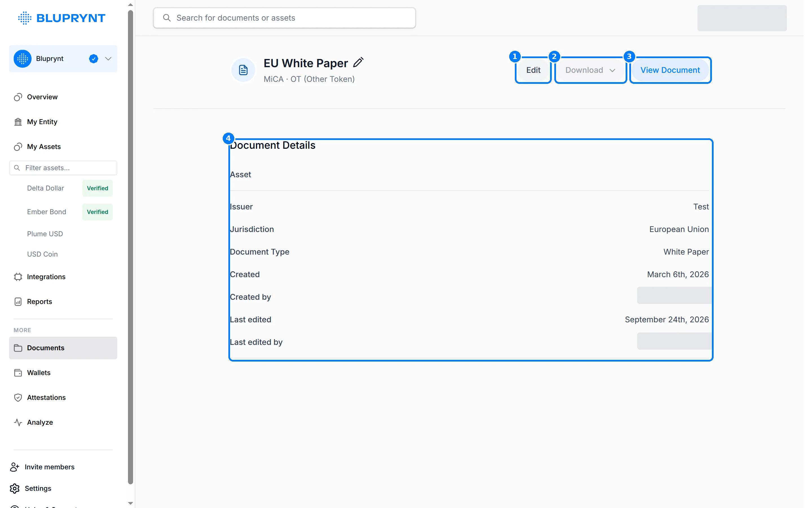Click the sidebar scrollbar up arrow
812x508 pixels.
click(x=131, y=5)
